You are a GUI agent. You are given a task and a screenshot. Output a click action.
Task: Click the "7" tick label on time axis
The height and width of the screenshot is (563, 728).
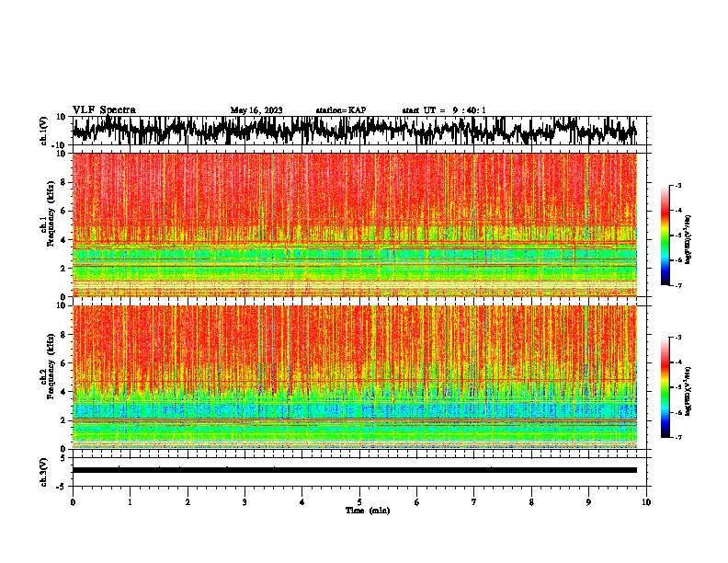click(474, 502)
